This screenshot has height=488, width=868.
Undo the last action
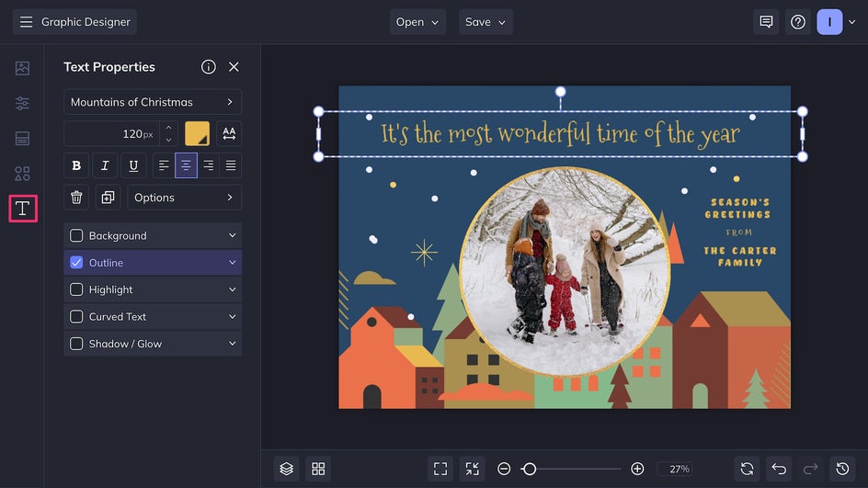(x=779, y=470)
